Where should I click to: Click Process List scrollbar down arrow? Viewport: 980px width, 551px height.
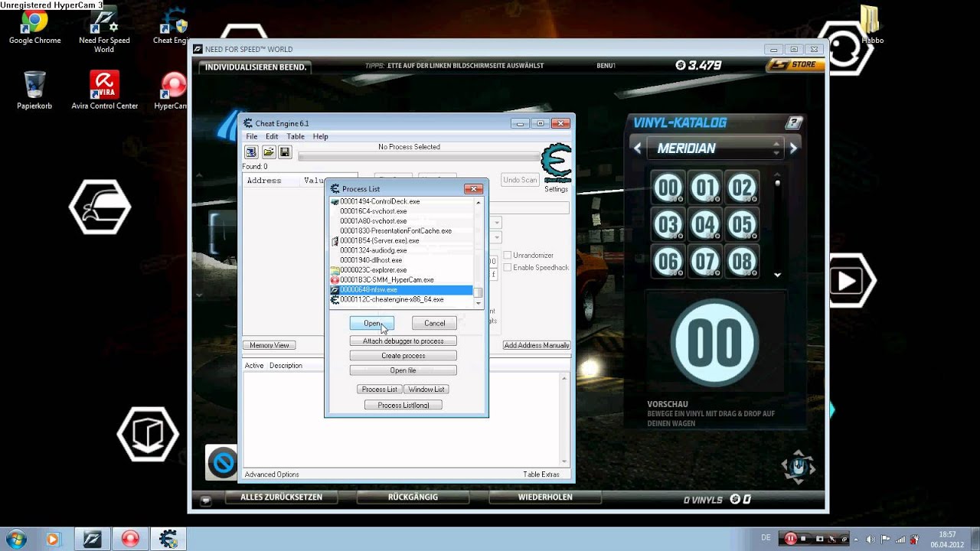click(479, 303)
